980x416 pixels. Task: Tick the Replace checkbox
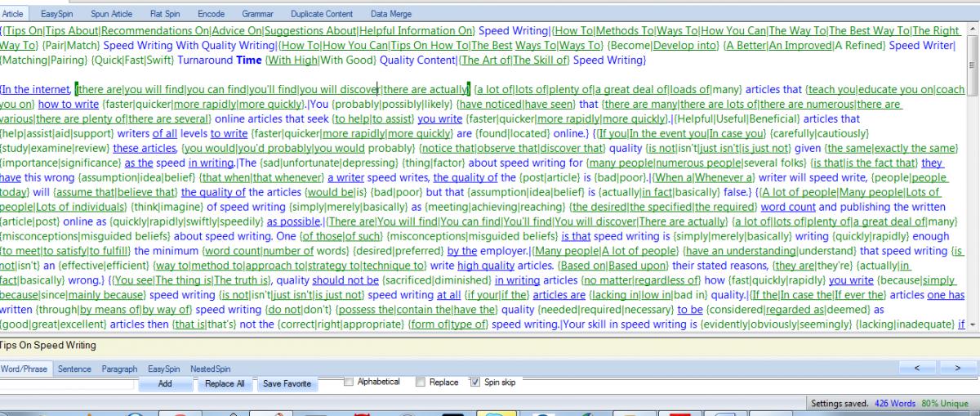(x=421, y=382)
